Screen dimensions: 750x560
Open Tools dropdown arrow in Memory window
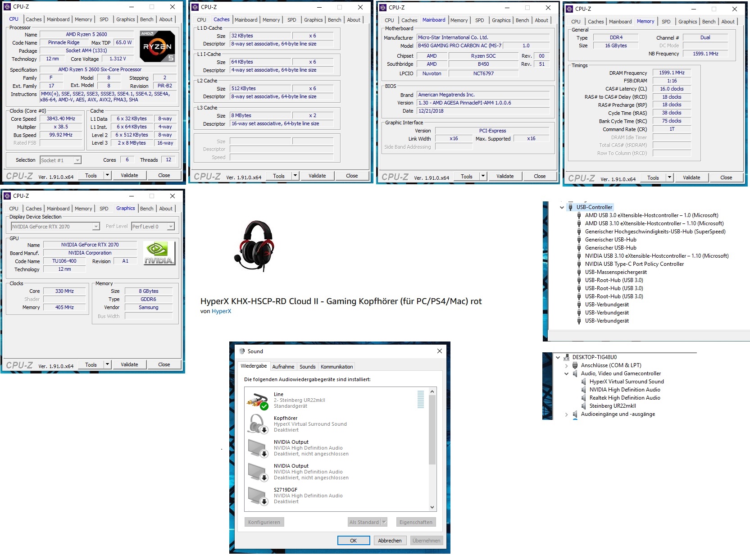669,178
